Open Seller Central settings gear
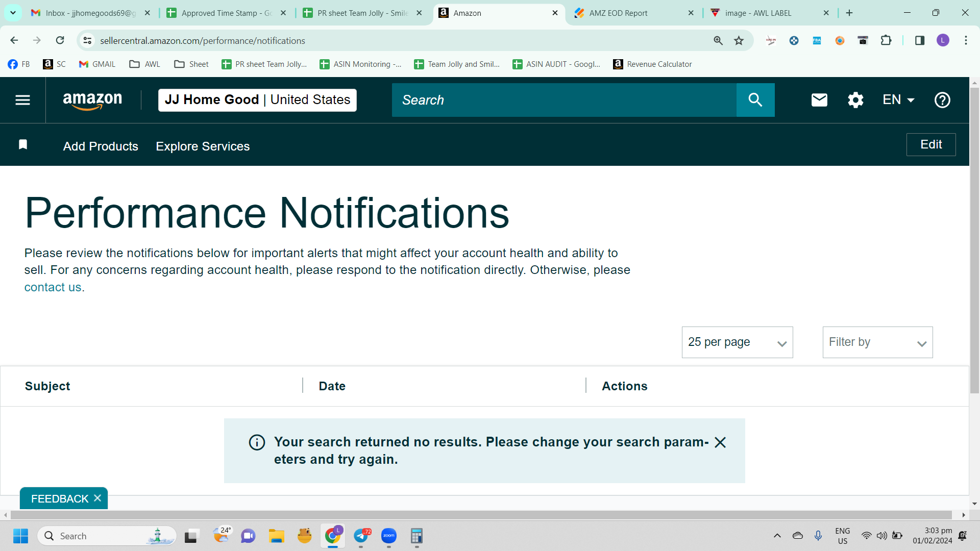The height and width of the screenshot is (551, 980). 855,100
